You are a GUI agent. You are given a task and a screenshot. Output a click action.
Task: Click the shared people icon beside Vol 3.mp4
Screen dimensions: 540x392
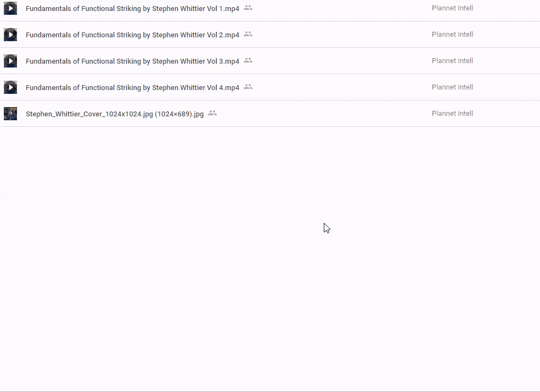tap(248, 60)
